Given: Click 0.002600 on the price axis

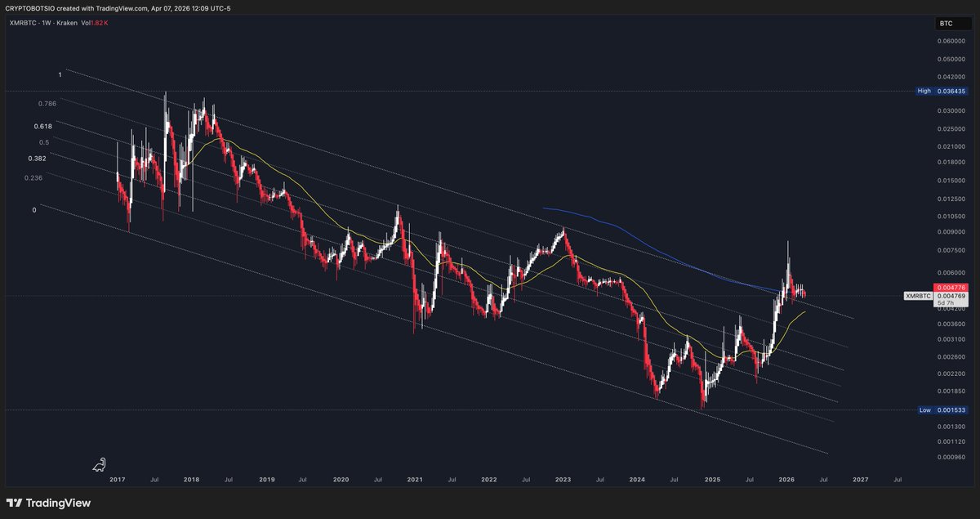Looking at the screenshot, I should click(950, 356).
